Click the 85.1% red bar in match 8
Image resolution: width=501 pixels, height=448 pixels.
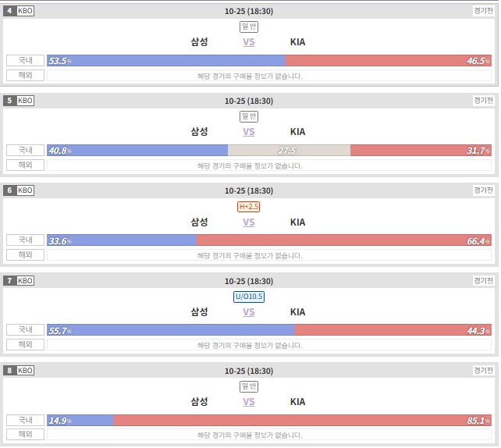(302, 420)
